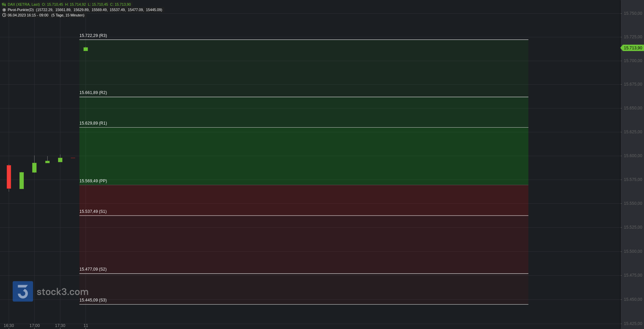Click the R2 pivot line label 15.661,89
The height and width of the screenshot is (329, 644).
[93, 93]
